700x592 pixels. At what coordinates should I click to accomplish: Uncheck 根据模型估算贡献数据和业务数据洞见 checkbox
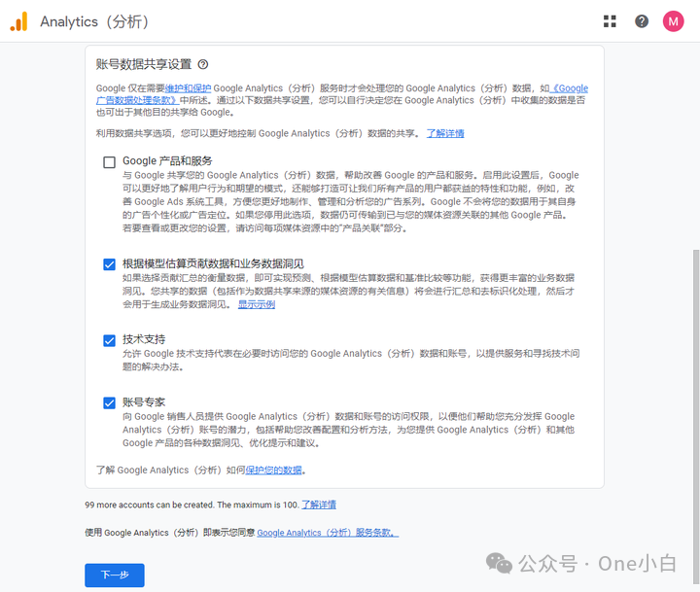click(x=109, y=264)
